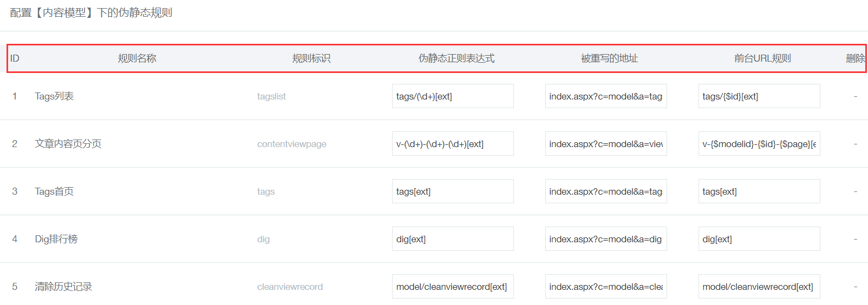The image size is (868, 305).
Task: Click the 伪静态正则表达式 column header
Action: (456, 58)
